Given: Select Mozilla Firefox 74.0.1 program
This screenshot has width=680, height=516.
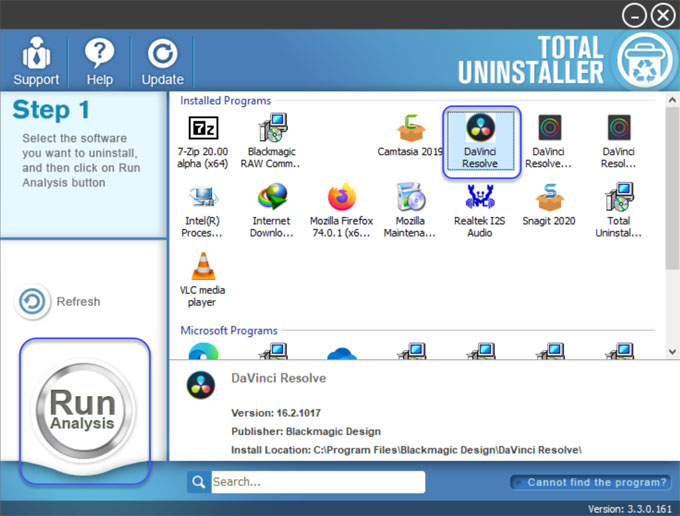Looking at the screenshot, I should [x=341, y=211].
